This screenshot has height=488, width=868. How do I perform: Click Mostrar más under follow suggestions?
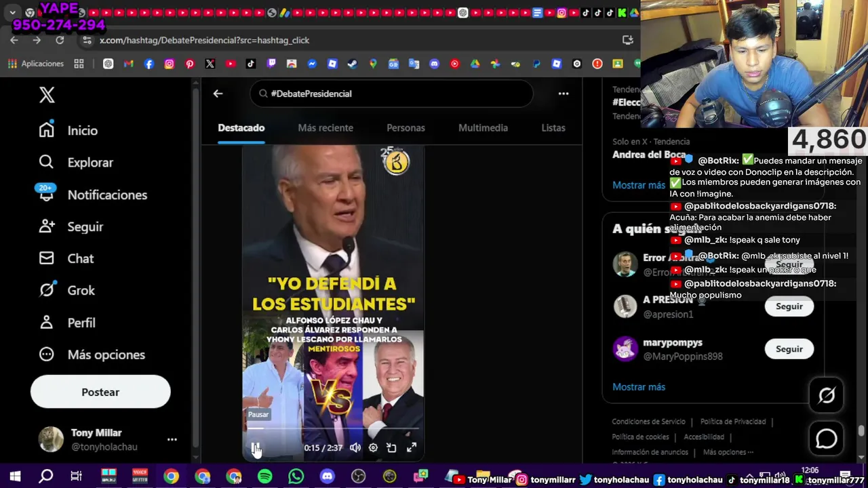639,387
